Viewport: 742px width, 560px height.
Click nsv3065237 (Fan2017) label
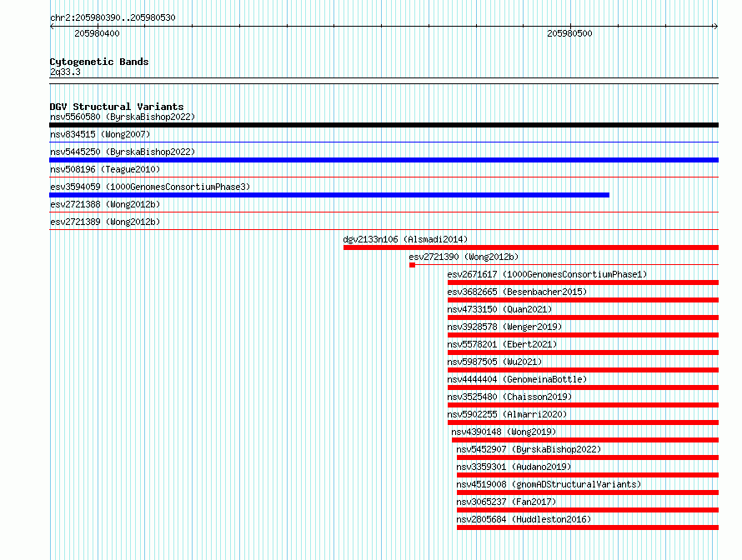(x=506, y=502)
